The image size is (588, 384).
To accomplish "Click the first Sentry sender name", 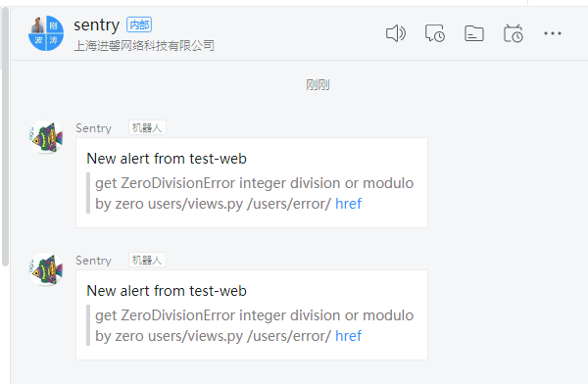I will coord(93,128).
